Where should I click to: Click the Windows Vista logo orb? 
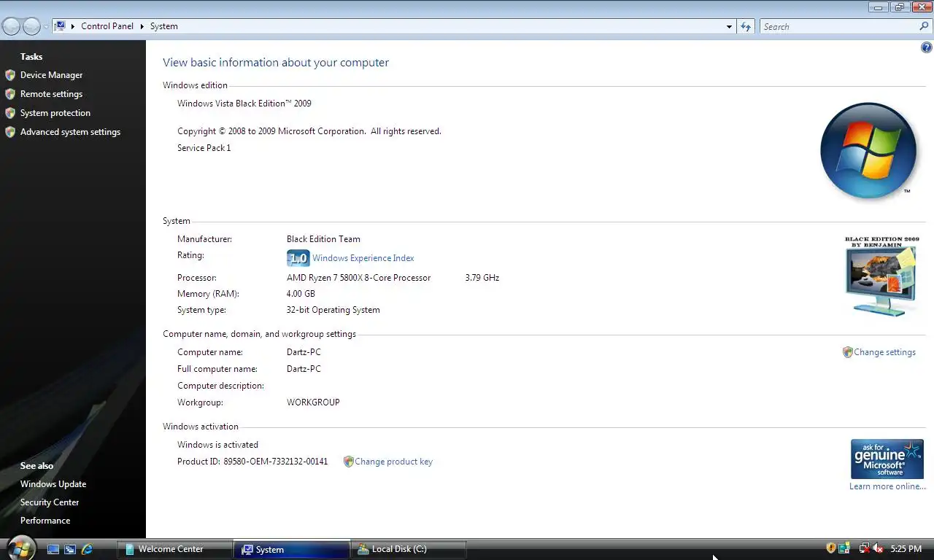point(868,151)
